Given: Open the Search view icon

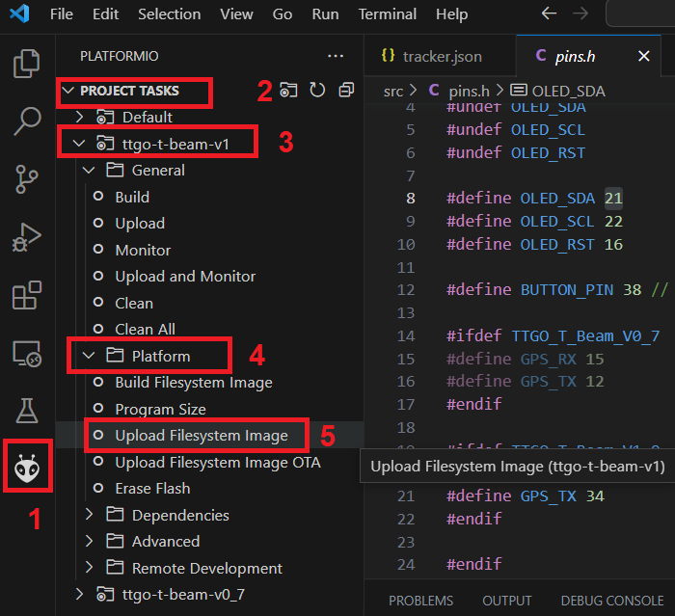Looking at the screenshot, I should (x=26, y=121).
